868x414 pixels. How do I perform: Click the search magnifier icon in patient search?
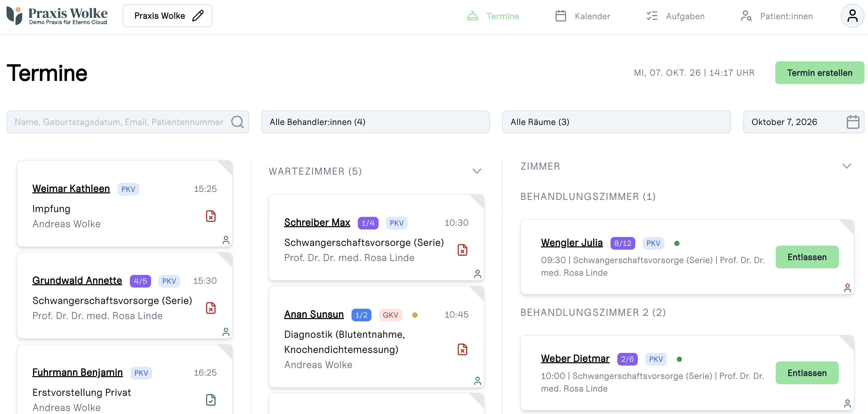click(x=237, y=122)
